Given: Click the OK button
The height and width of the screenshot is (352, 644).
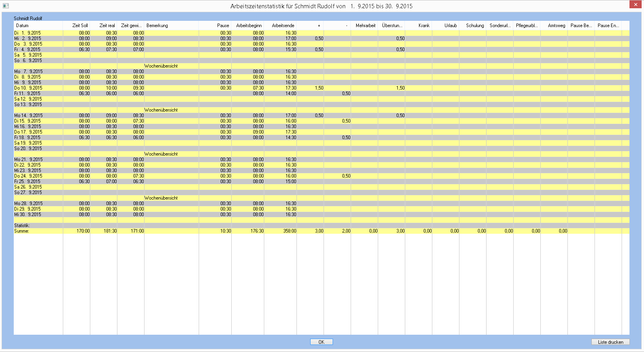Looking at the screenshot, I should [x=321, y=342].
